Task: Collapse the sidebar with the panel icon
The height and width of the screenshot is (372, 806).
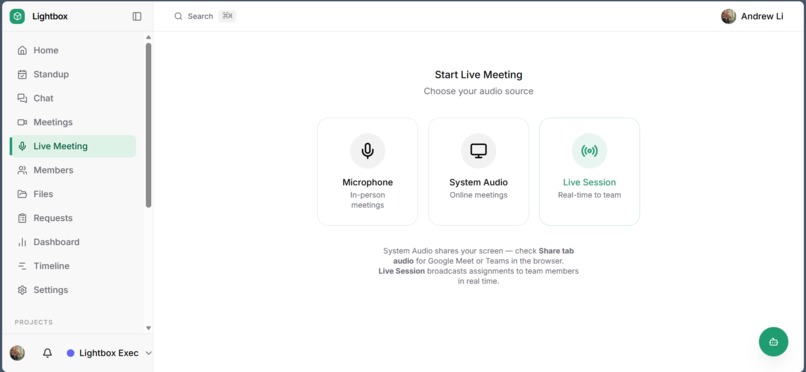Action: (137, 16)
